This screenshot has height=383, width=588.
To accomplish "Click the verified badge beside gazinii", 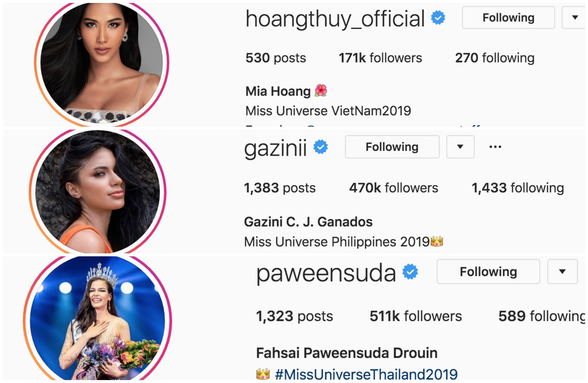I will click(x=321, y=147).
